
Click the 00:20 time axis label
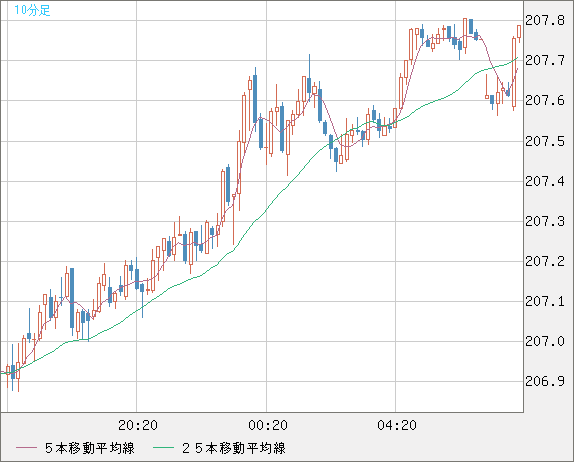pyautogui.click(x=268, y=425)
